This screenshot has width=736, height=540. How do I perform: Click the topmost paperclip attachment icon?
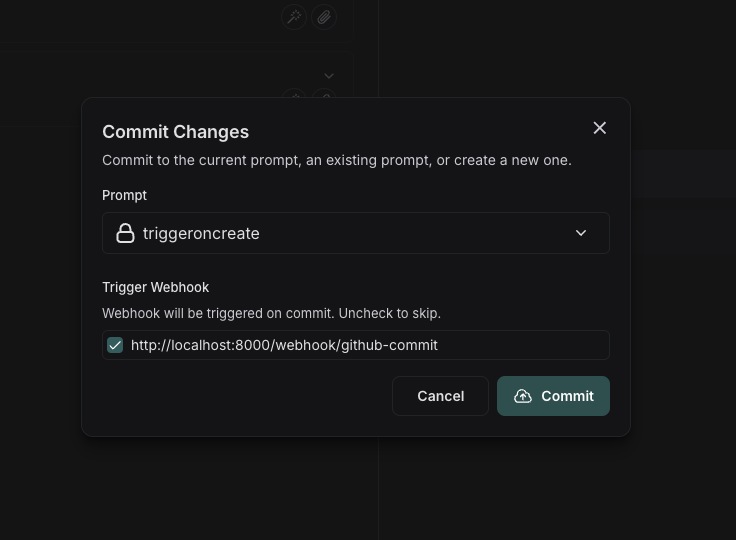coord(324,17)
